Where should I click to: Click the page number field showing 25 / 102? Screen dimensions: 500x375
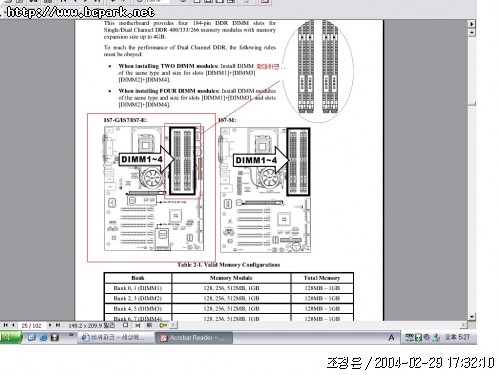[x=31, y=325]
